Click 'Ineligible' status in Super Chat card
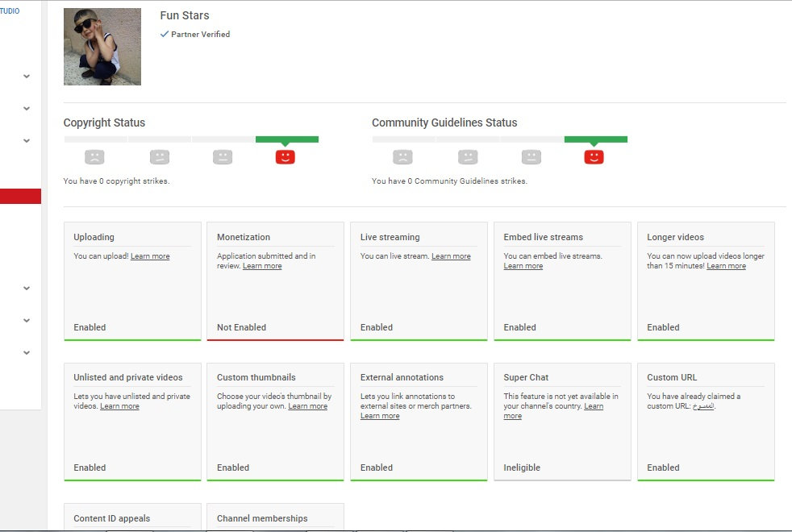This screenshot has height=532, width=792. coord(522,468)
